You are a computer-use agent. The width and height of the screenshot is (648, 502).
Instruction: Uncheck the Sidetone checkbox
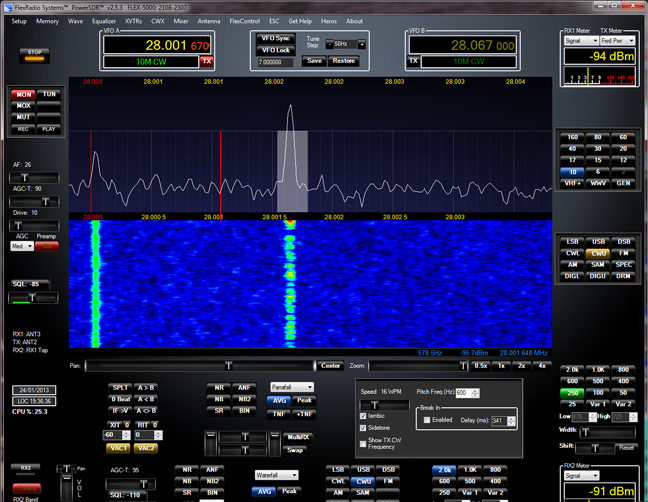(363, 428)
